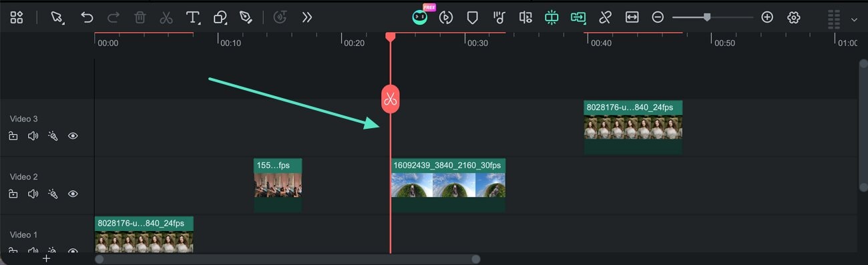Zoom in timeline with plus button

click(767, 18)
